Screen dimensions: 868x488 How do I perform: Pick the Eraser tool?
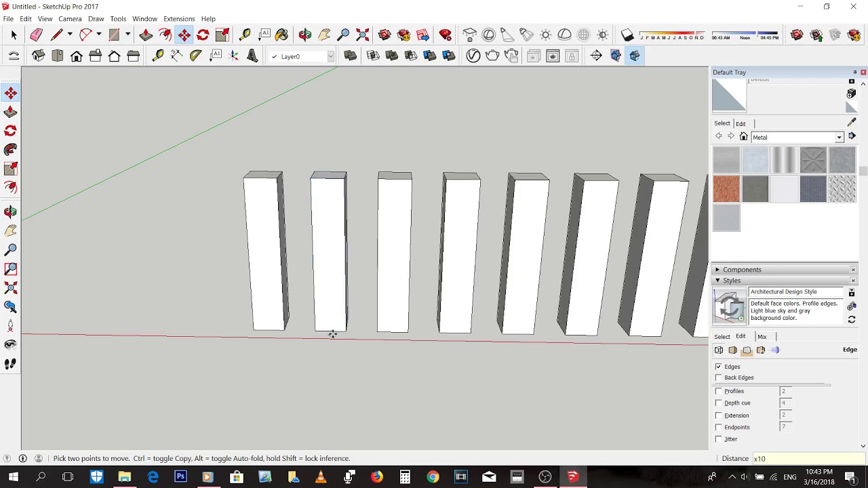(36, 35)
